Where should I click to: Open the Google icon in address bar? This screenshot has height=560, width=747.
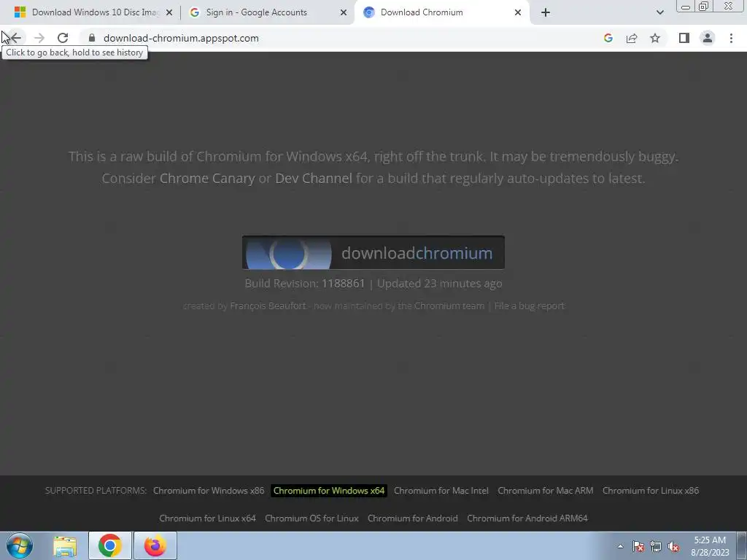[608, 38]
